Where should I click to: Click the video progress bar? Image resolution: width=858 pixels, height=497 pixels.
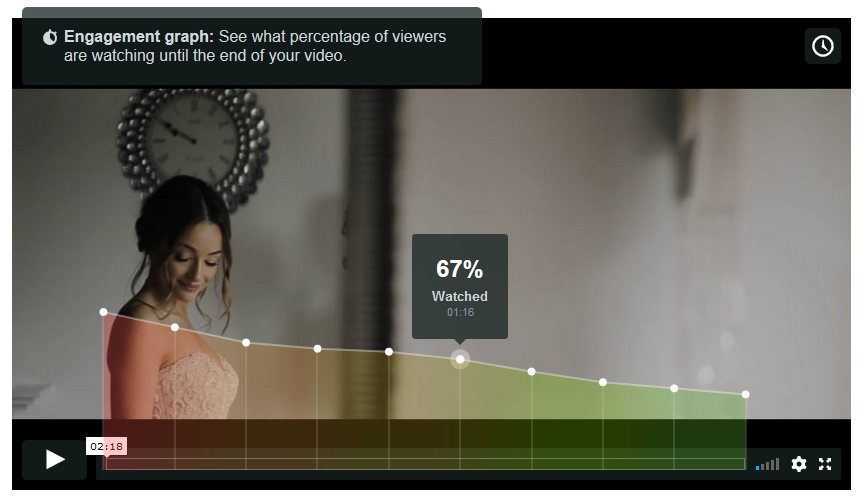click(425, 464)
